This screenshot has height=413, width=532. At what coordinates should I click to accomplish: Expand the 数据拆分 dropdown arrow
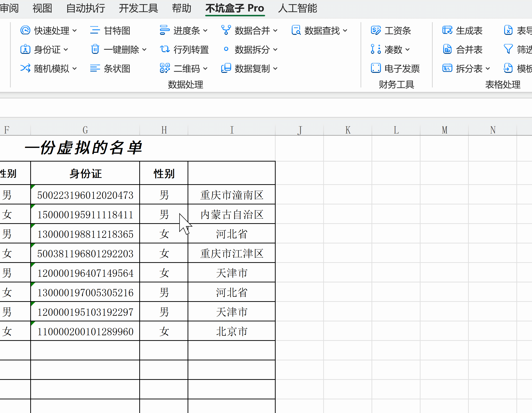point(275,50)
